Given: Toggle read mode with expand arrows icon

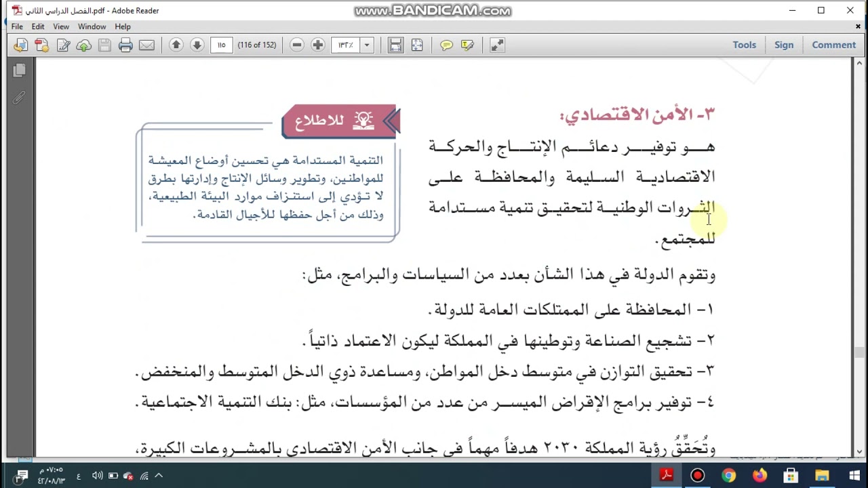Looking at the screenshot, I should 497,45.
